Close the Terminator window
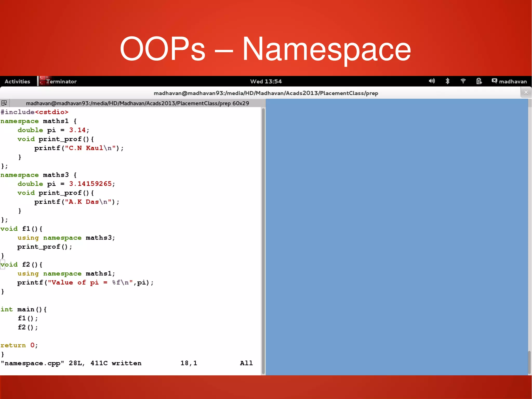Image resolution: width=532 pixels, height=399 pixels. coord(526,92)
